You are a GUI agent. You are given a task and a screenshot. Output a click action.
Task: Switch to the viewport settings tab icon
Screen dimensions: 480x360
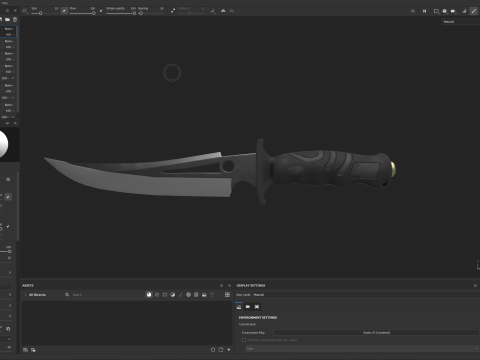[257, 307]
